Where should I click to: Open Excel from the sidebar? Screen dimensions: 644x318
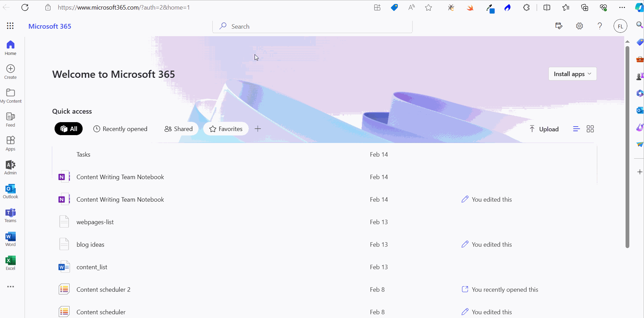[x=10, y=263]
